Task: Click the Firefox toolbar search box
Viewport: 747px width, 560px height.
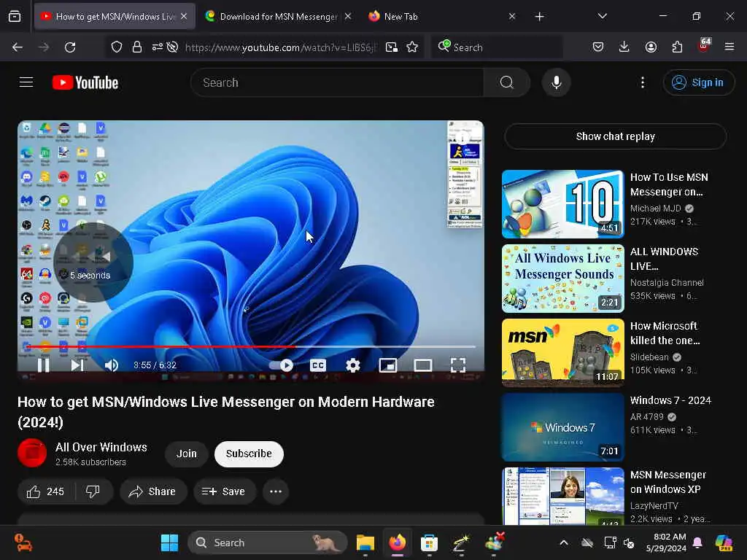Action: 497,47
